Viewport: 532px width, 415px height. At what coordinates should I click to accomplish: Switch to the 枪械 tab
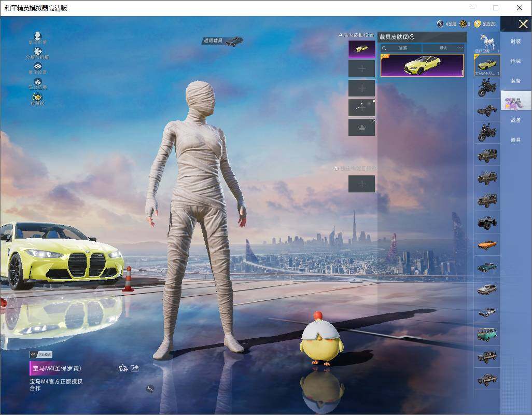click(516, 61)
